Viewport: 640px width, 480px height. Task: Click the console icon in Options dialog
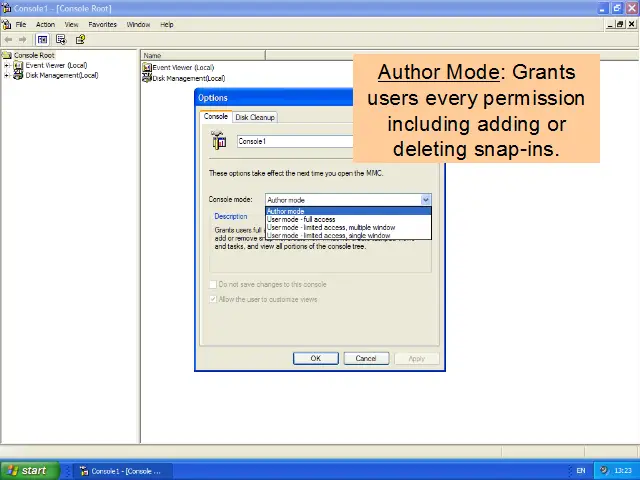219,140
